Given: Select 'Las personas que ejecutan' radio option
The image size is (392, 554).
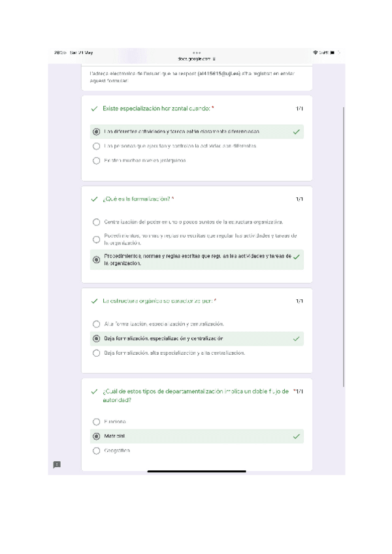Looking at the screenshot, I should 97,146.
